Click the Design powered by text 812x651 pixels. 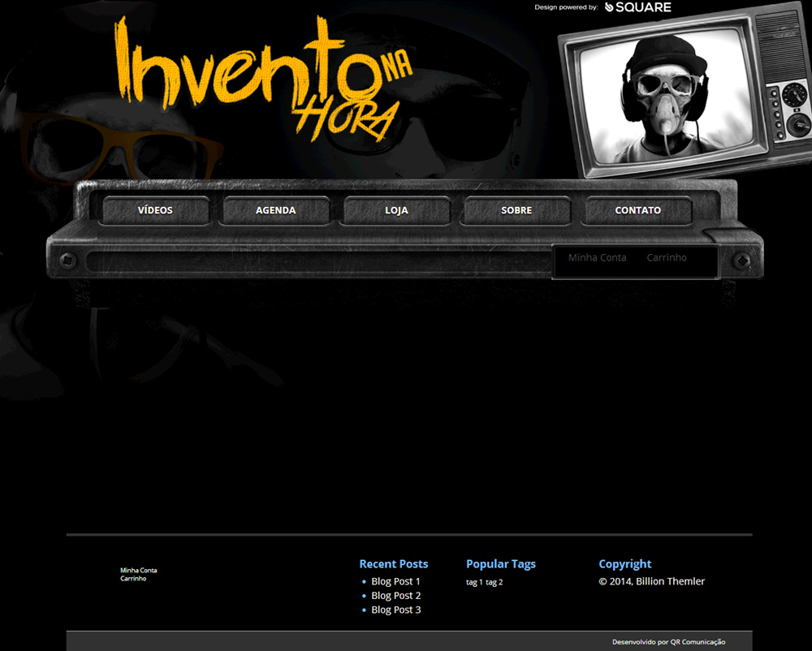(566, 7)
